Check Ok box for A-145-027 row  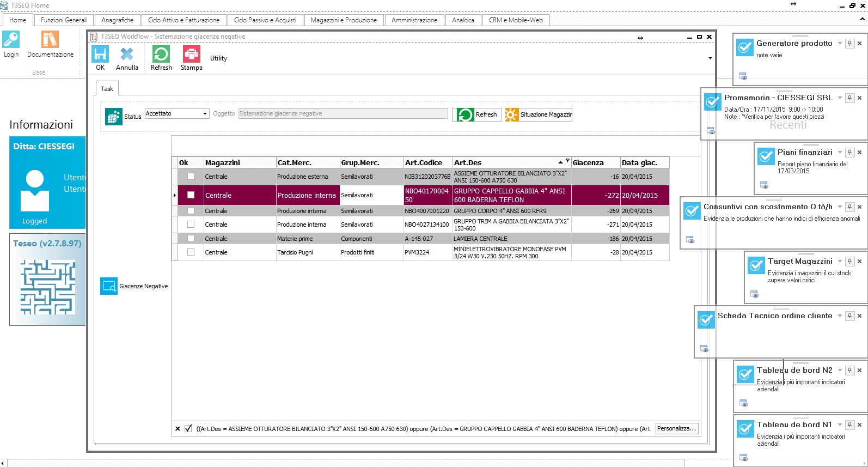(x=191, y=239)
